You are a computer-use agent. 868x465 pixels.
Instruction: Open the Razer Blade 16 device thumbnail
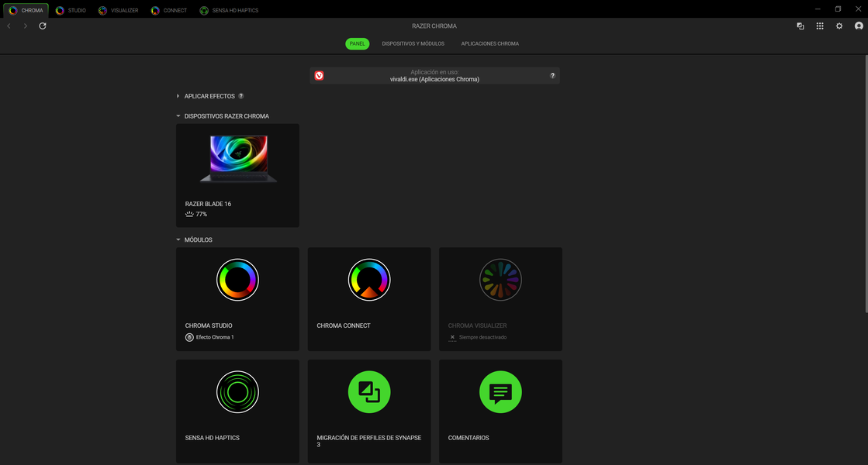(238, 159)
